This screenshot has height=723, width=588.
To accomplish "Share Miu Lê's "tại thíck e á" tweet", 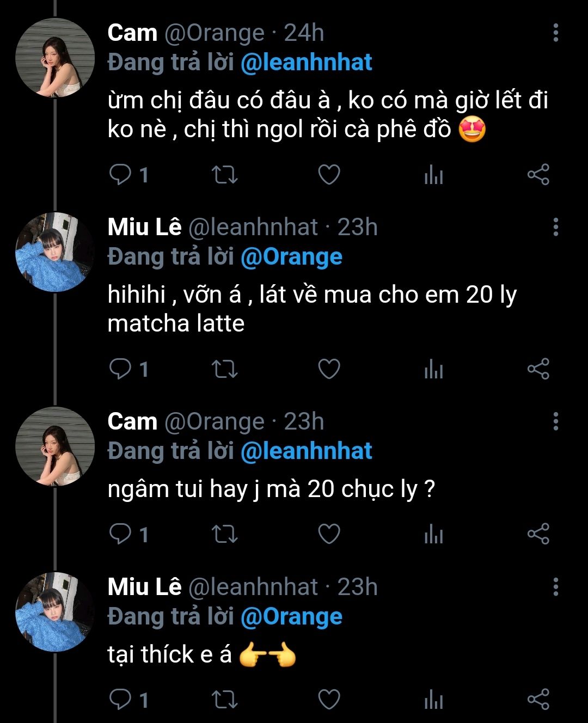I will [538, 700].
